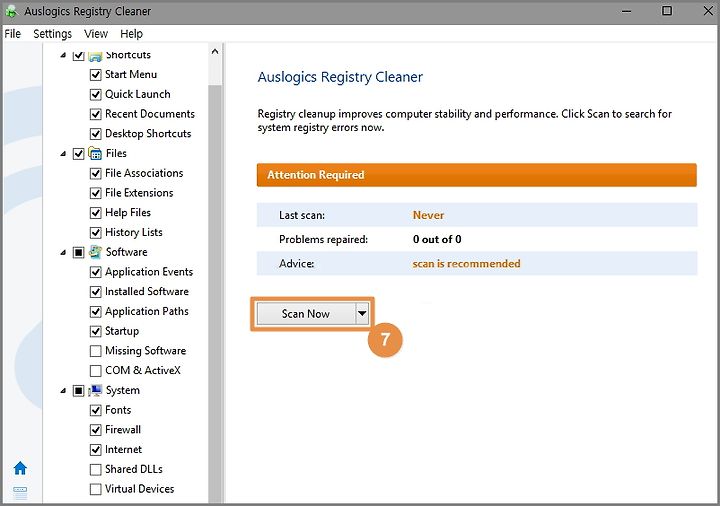This screenshot has width=720, height=506.
Task: Open the Scan Now dropdown arrow
Action: pyautogui.click(x=362, y=314)
